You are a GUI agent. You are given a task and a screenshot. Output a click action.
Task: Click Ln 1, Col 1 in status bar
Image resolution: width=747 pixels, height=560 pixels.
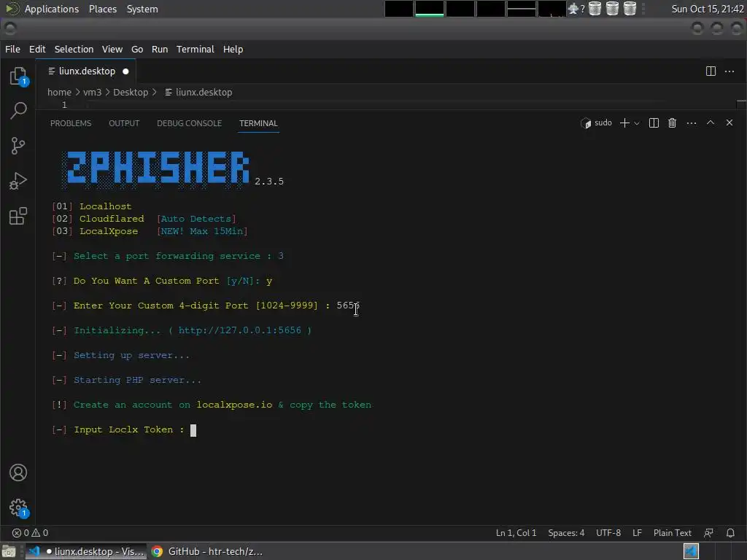[516, 533]
